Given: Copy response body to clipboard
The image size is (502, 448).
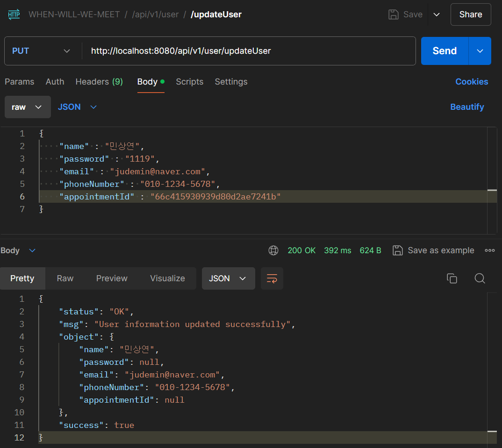Looking at the screenshot, I should coord(452,278).
